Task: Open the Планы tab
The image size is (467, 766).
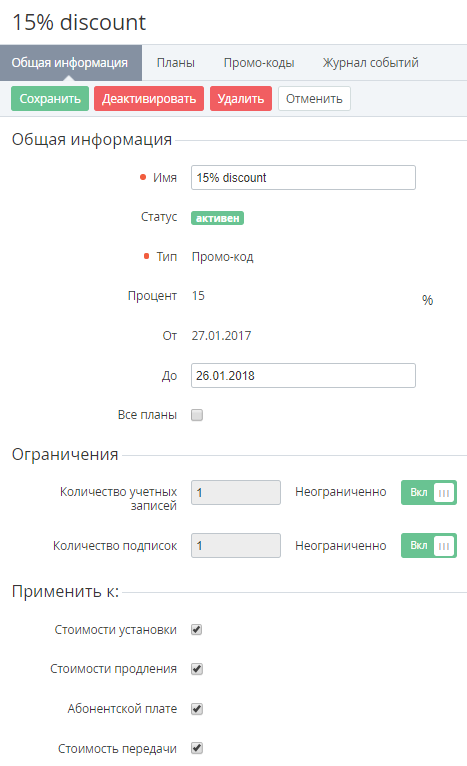Action: click(x=175, y=63)
